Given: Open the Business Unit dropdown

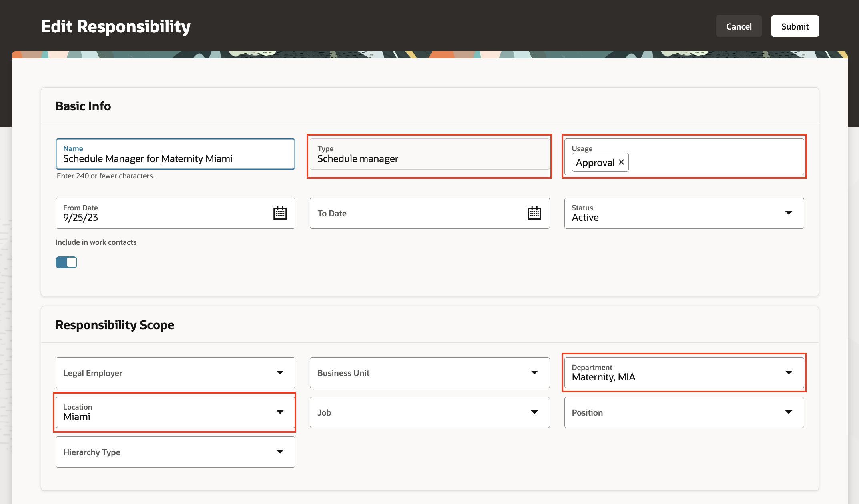Looking at the screenshot, I should coord(534,373).
